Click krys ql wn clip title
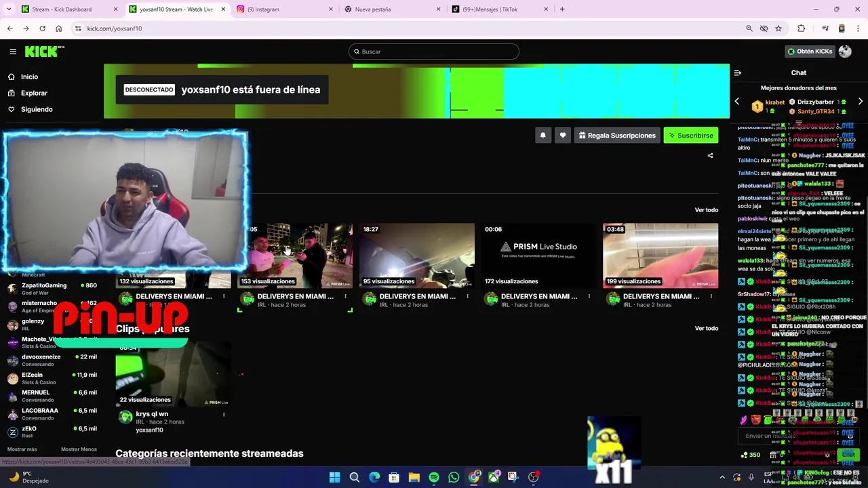This screenshot has height=488, width=868. (152, 414)
